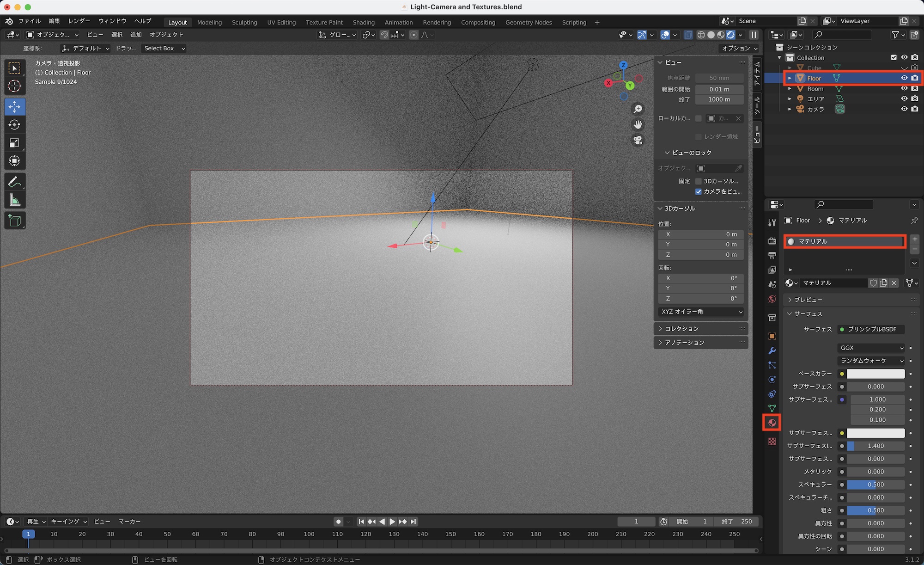The width and height of the screenshot is (924, 565).
Task: Select the Annotate pencil tool
Action: coord(14,182)
